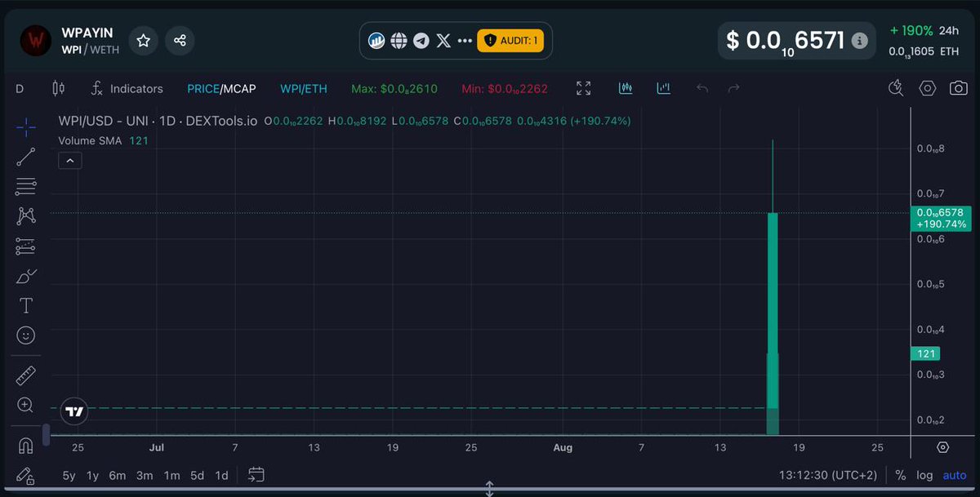Open the Indicators menu
980x497 pixels.
[127, 88]
